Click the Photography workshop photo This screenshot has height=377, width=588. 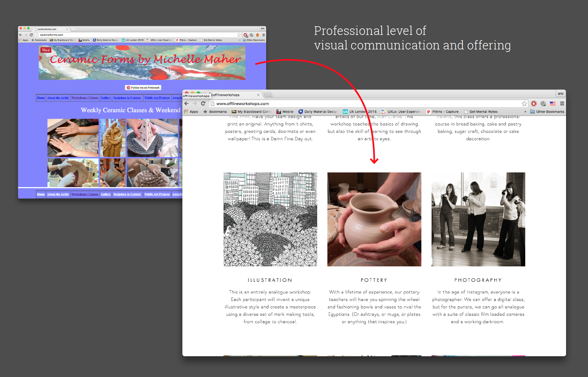(478, 219)
